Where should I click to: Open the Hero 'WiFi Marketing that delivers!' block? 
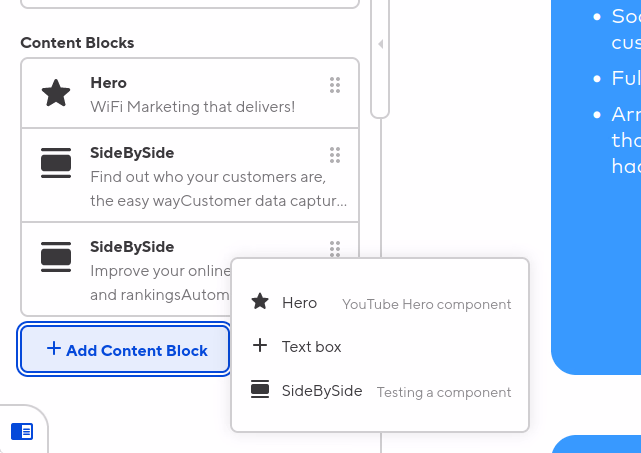[192, 94]
